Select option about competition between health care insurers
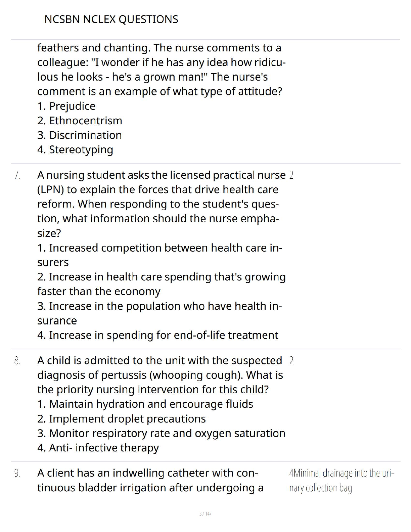Image resolution: width=411 pixels, height=532 pixels. [160, 255]
